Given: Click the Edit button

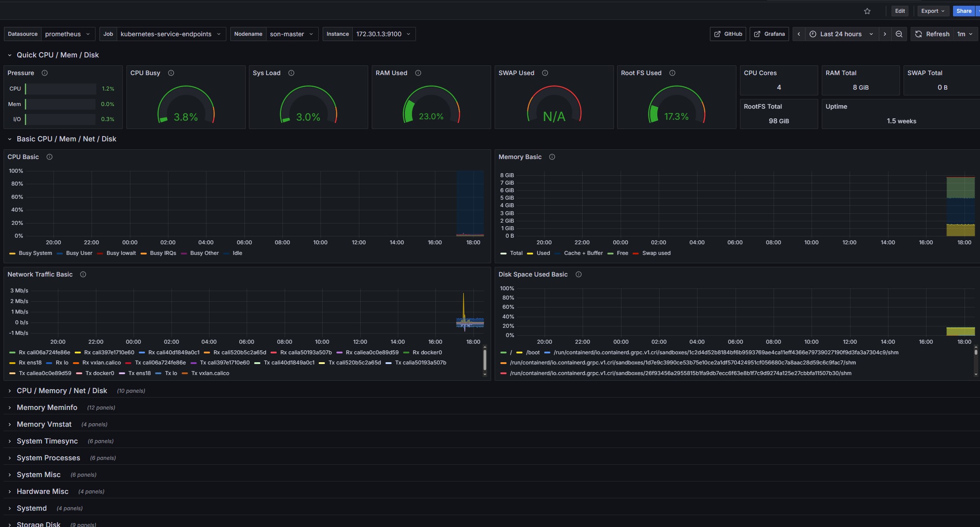Looking at the screenshot, I should 900,11.
